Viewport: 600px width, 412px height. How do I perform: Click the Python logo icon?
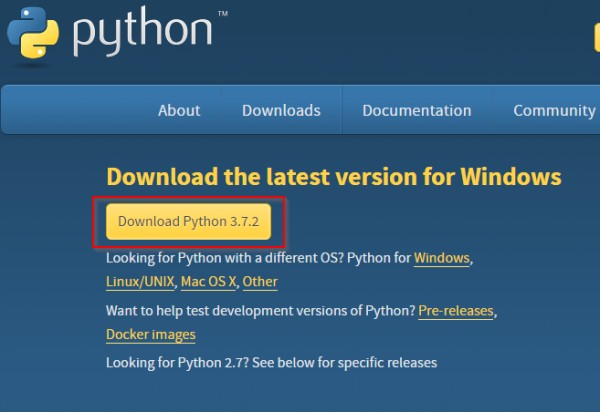click(33, 33)
